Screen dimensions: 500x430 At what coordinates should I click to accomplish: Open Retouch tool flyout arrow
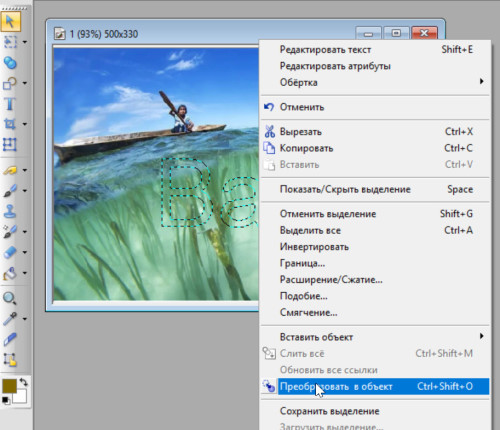(25, 170)
